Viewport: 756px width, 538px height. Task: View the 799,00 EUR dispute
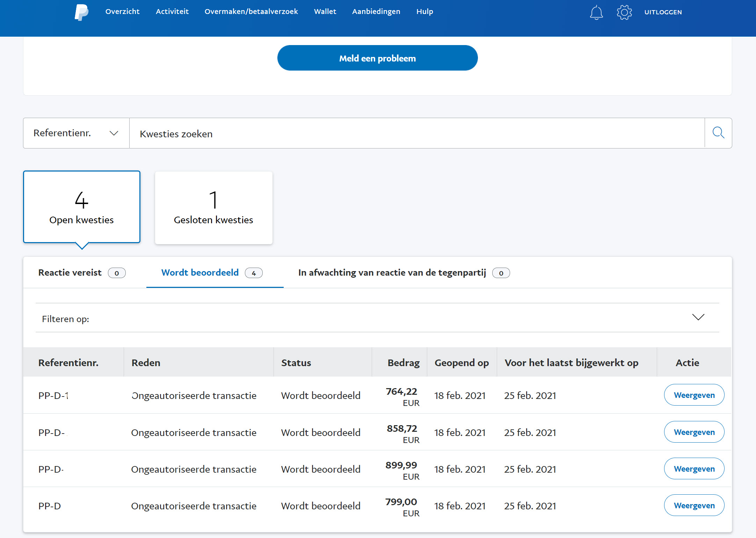click(694, 505)
